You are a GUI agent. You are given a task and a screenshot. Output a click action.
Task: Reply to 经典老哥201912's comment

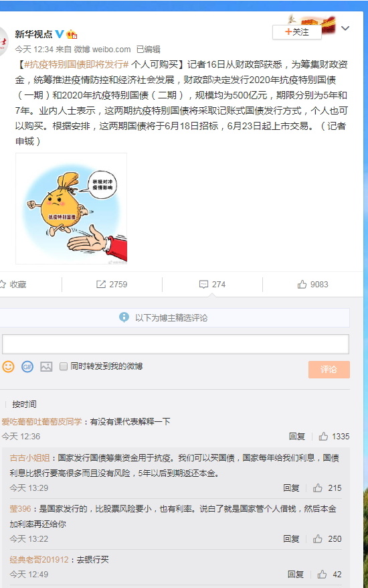click(295, 574)
